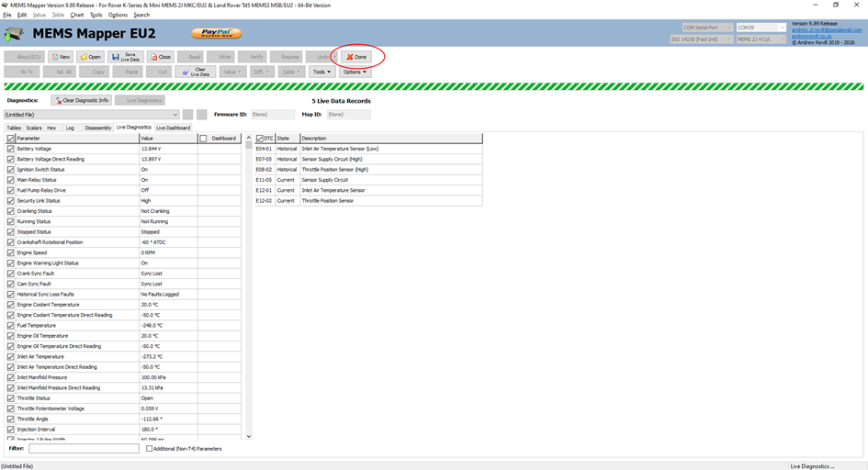
Task: Switch to the Live Dashboard tab
Action: point(173,128)
